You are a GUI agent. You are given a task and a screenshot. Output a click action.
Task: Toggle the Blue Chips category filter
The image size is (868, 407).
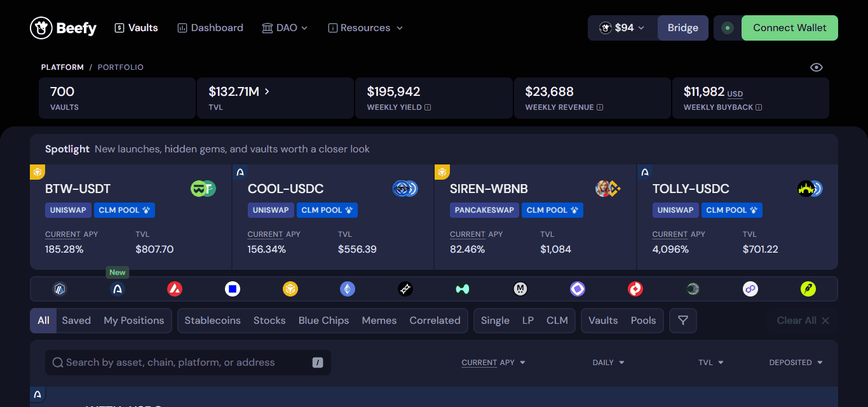tap(324, 321)
